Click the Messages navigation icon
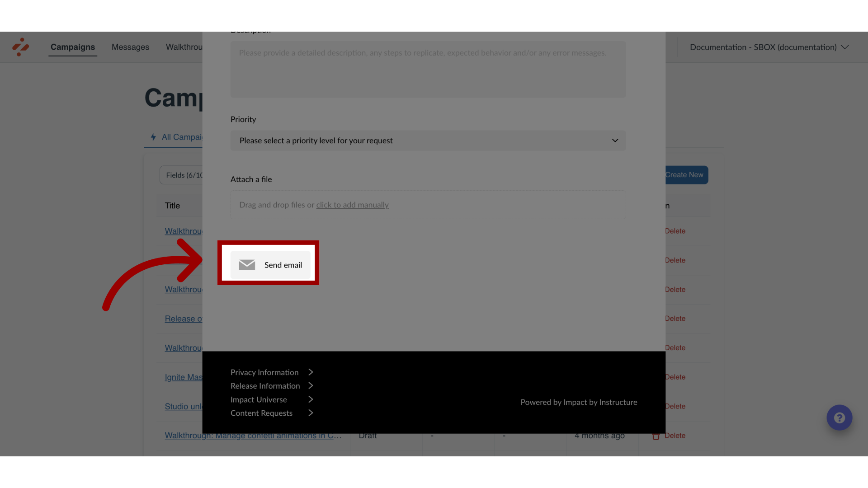Image resolution: width=868 pixels, height=488 pixels. [x=130, y=47]
